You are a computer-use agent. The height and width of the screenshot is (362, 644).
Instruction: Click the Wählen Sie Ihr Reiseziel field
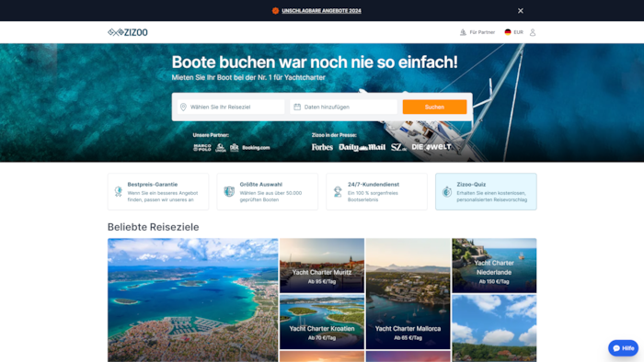231,107
